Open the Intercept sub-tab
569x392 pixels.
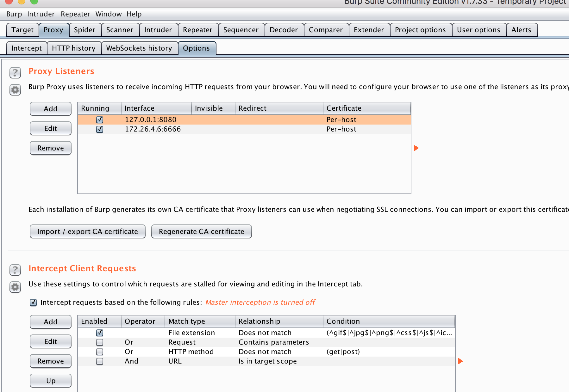tap(27, 48)
